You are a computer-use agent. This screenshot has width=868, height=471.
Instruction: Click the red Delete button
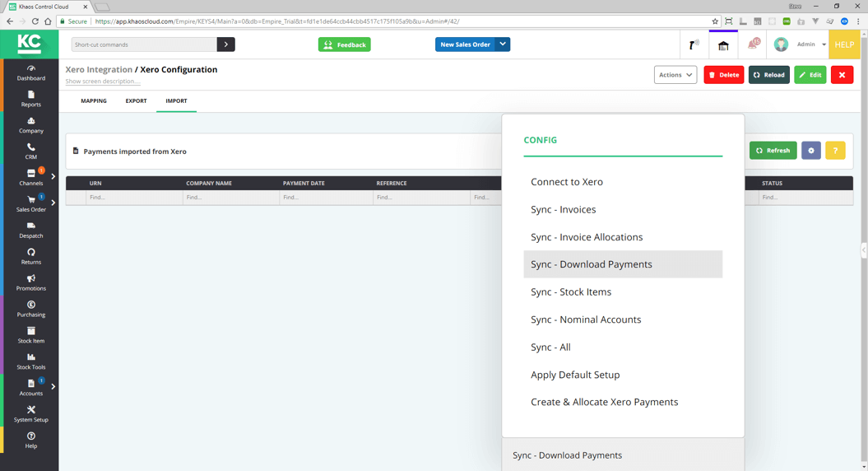click(723, 75)
